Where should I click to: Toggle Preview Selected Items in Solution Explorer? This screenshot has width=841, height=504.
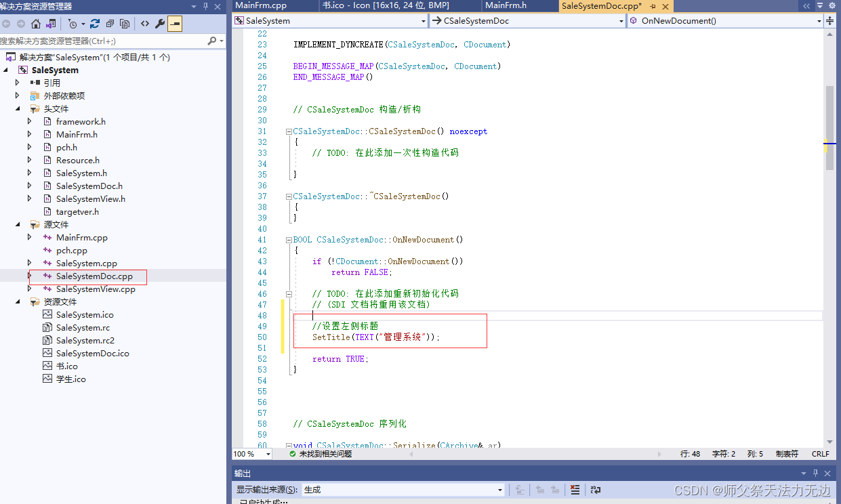[x=175, y=24]
